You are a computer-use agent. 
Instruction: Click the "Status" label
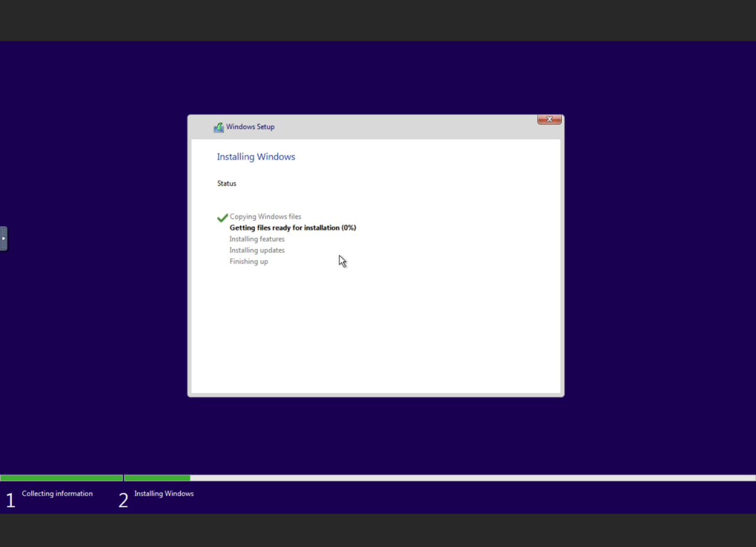click(x=227, y=184)
